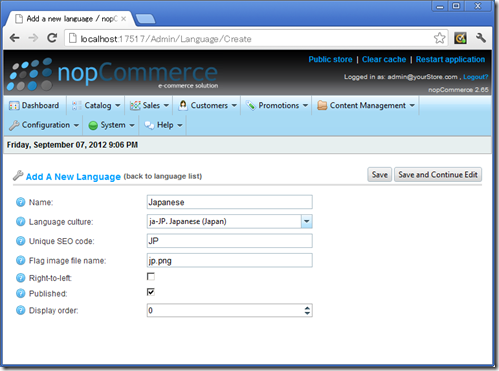Viewport: 499px width, 371px height.
Task: Enable the Right-to-left checkbox
Action: point(151,276)
